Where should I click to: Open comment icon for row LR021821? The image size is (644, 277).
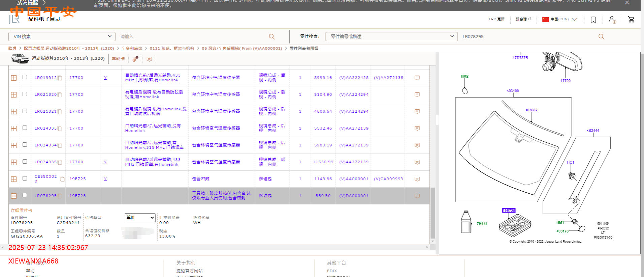tap(417, 112)
